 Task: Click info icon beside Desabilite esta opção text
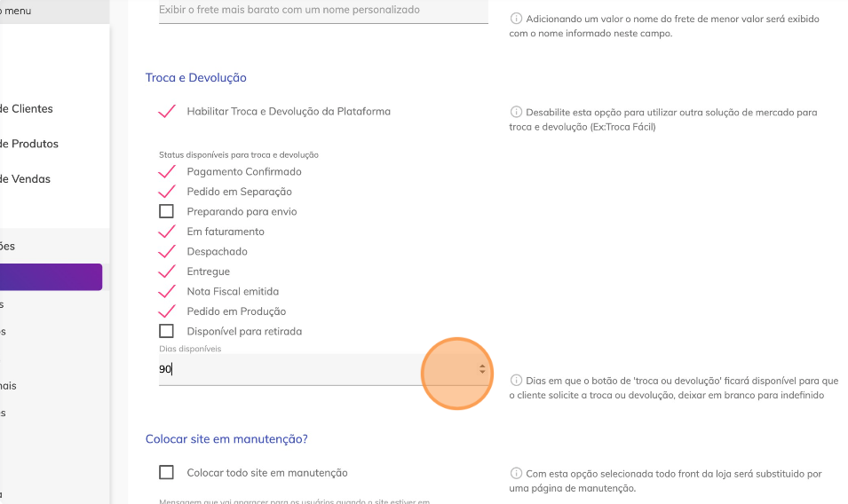click(x=517, y=112)
